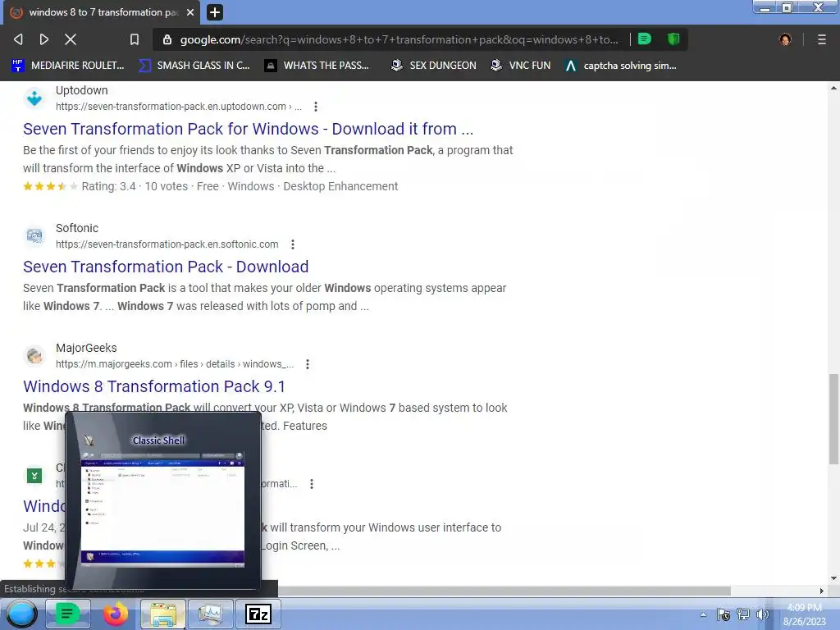The width and height of the screenshot is (840, 630).
Task: Click Softonic site name text
Action: [x=77, y=228]
